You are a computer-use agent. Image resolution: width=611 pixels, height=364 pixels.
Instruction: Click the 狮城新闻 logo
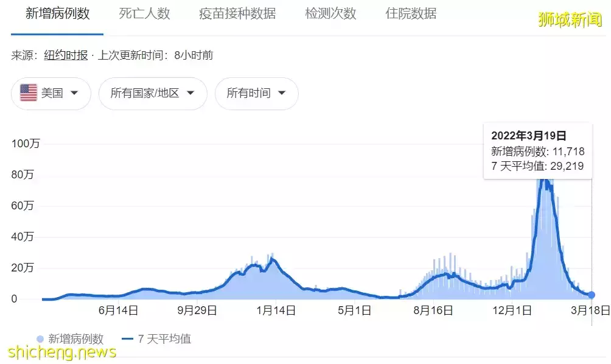(570, 18)
